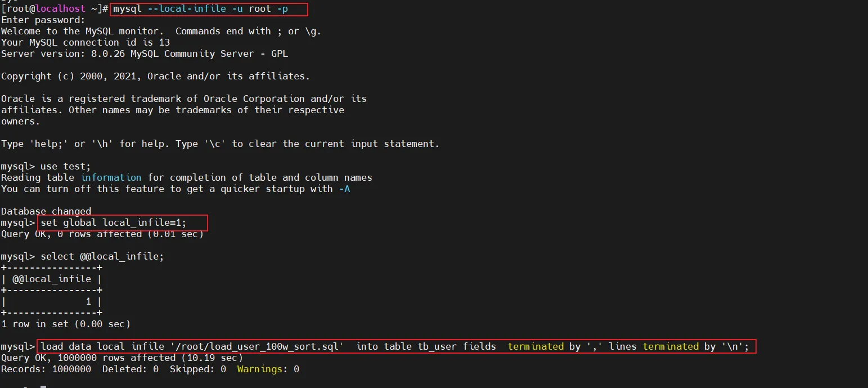868x388 pixels.
Task: Click the select @@local_infile query
Action: pyautogui.click(x=102, y=257)
